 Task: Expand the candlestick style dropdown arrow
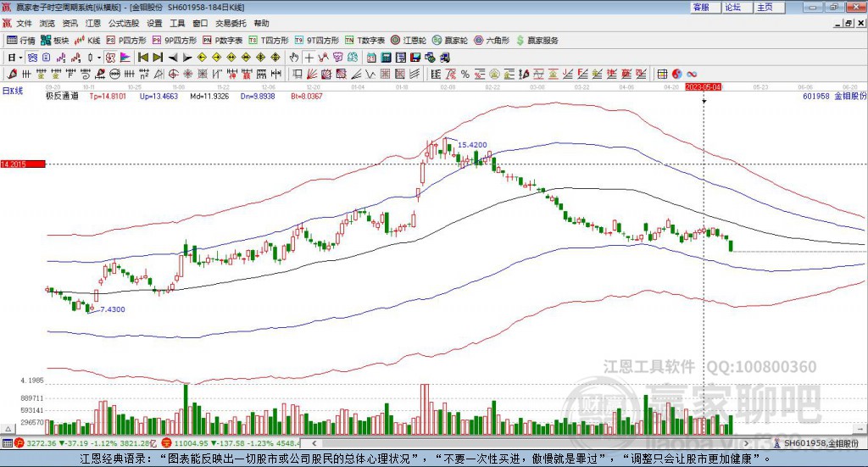coord(99,58)
